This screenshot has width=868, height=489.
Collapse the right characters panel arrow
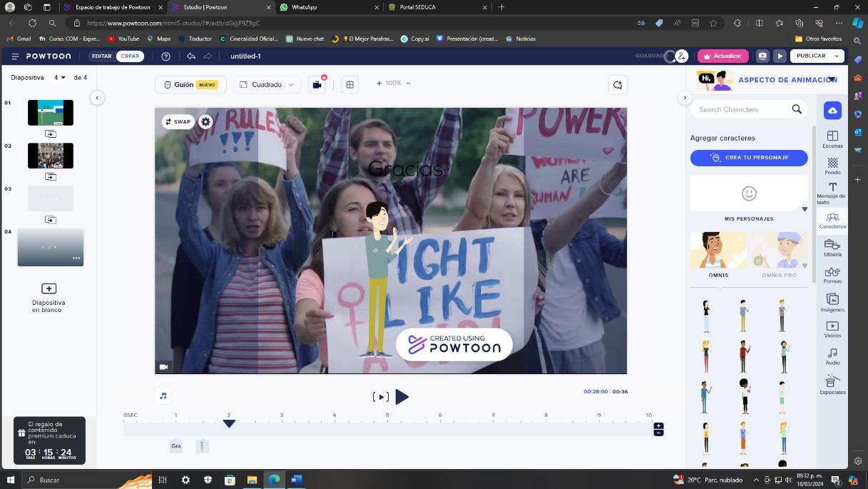click(685, 97)
